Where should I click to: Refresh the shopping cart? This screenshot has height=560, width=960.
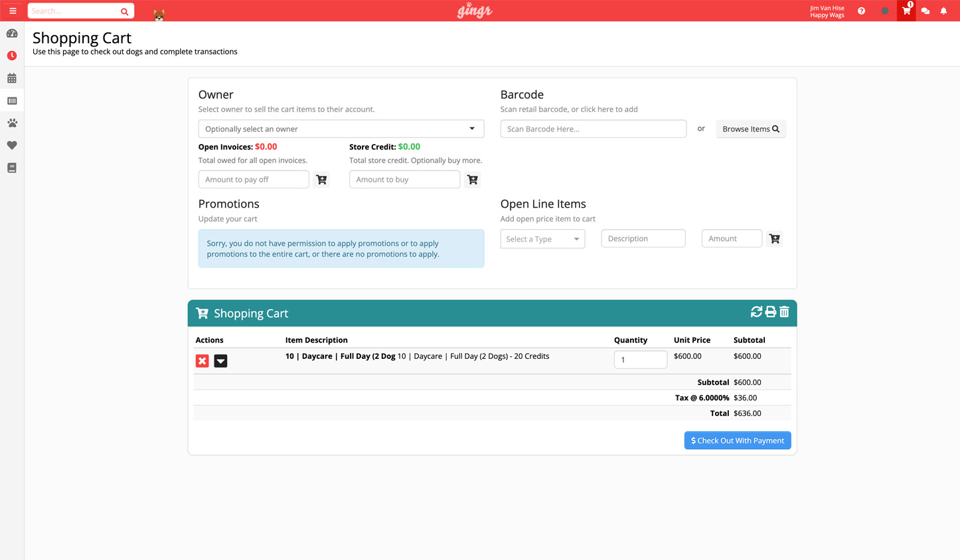[756, 312]
